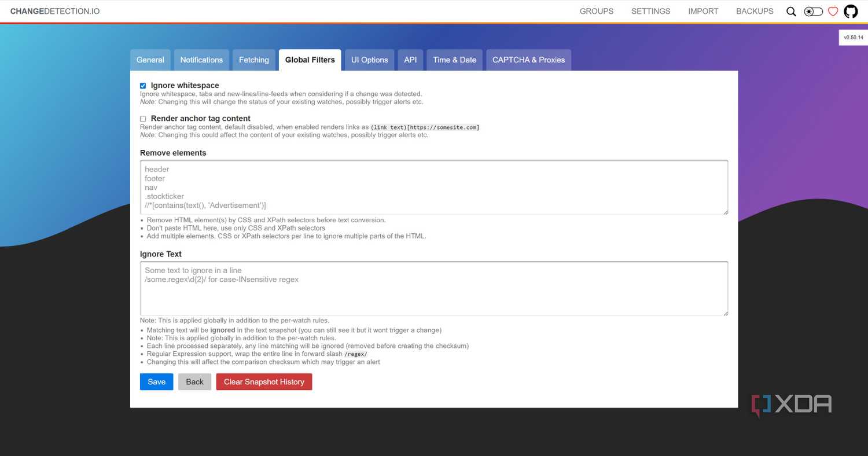Screen dimensions: 868x456
Task: Click the blue Save button
Action: [x=157, y=382]
